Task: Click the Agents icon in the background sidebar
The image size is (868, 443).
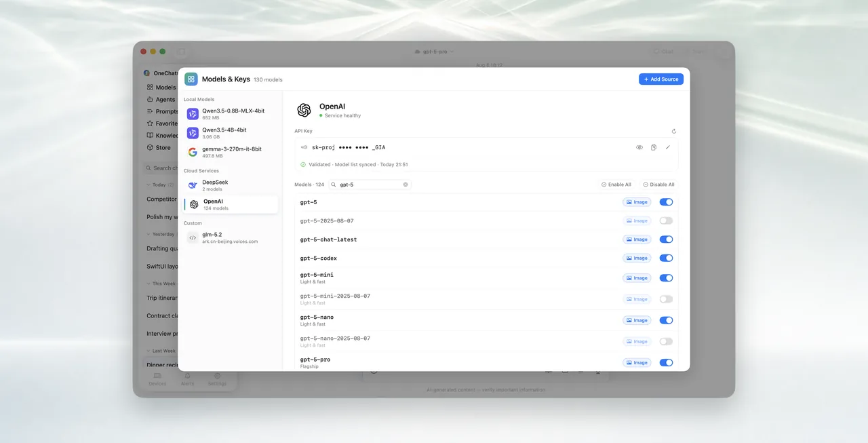Action: 150,100
